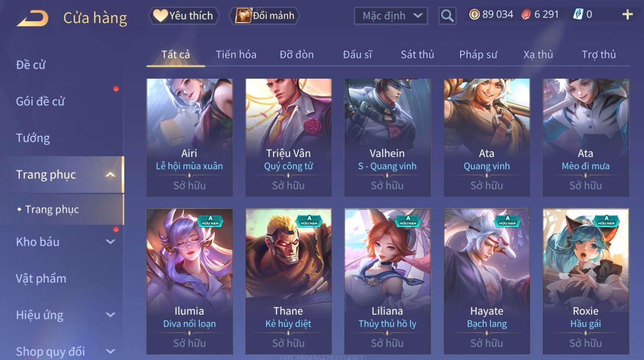Tap the plus icon to add currency
644x360 pixels.
(x=627, y=15)
